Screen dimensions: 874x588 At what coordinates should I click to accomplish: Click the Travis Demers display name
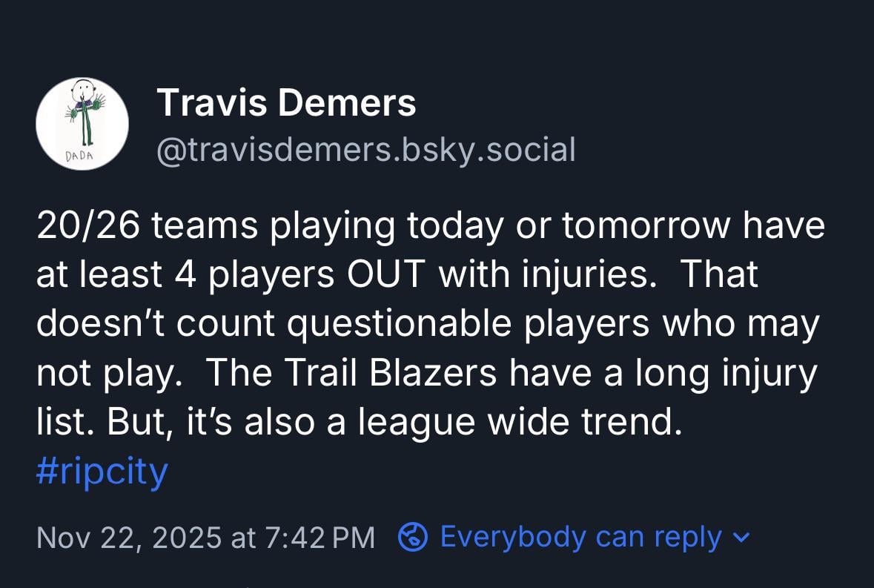[x=286, y=102]
